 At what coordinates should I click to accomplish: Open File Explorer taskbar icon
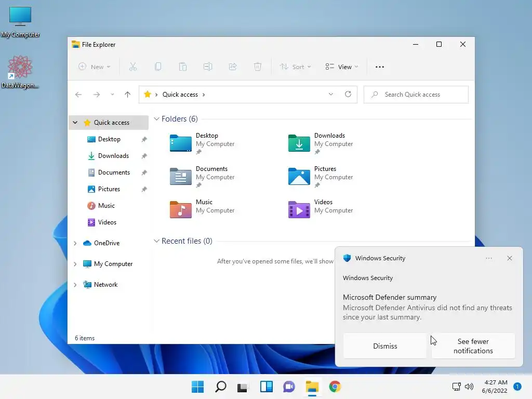[x=312, y=387]
